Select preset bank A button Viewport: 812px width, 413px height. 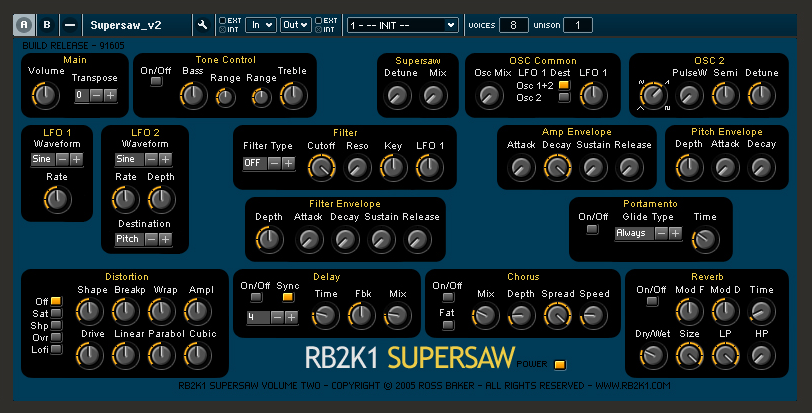[x=24, y=24]
